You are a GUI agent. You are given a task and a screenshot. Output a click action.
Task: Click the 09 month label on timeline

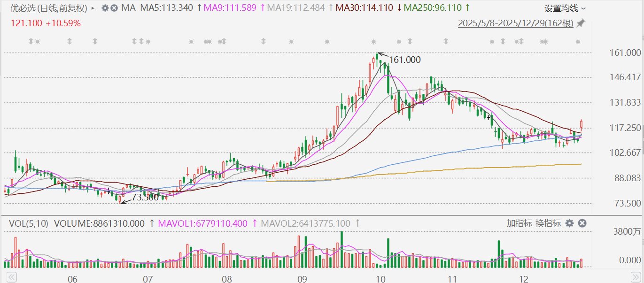tap(302, 279)
